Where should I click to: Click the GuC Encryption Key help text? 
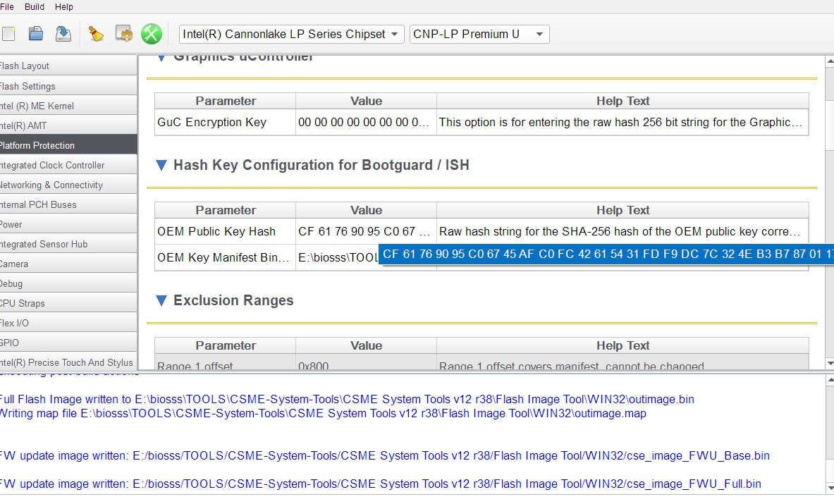[x=620, y=122]
